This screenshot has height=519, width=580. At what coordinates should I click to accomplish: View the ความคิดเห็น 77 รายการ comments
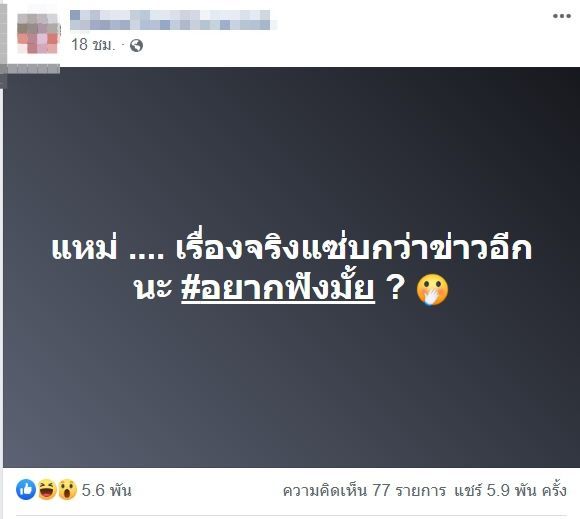(364, 491)
